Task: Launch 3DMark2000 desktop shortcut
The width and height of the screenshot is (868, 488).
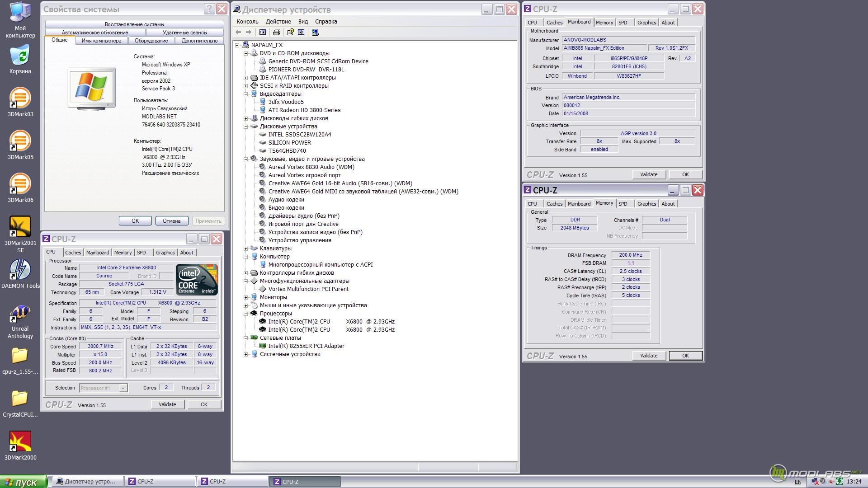Action: click(20, 446)
